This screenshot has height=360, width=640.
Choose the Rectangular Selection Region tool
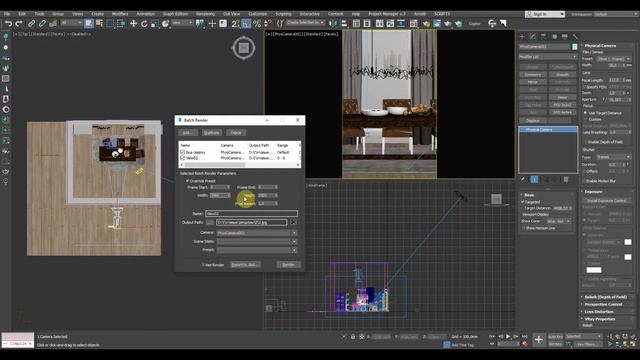(x=110, y=24)
